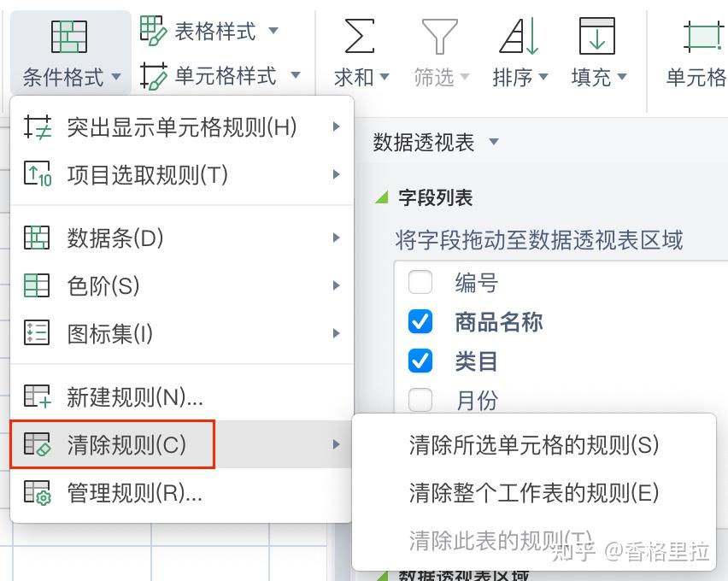
Task: Expand the 数据透视表 panel dropdown arrow
Action: click(494, 142)
